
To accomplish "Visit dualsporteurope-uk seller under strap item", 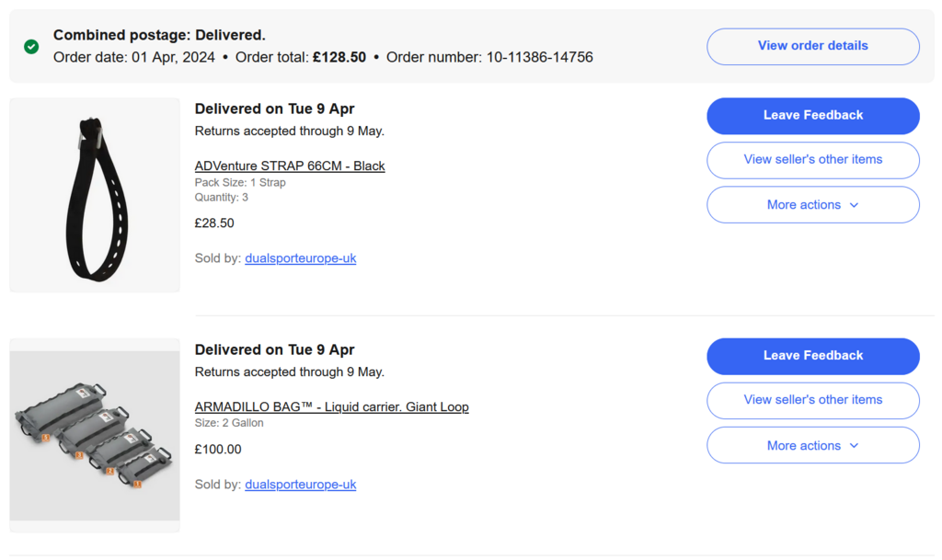I will [300, 258].
